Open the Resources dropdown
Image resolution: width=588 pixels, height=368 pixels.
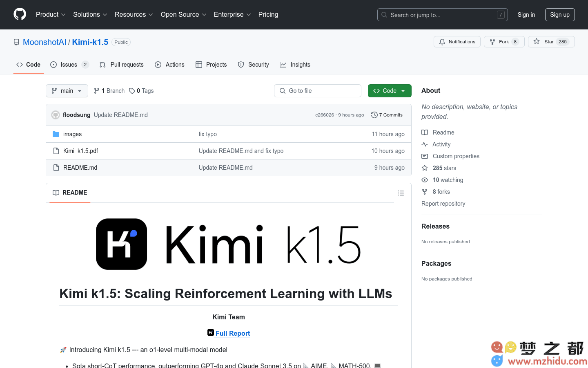coord(134,14)
